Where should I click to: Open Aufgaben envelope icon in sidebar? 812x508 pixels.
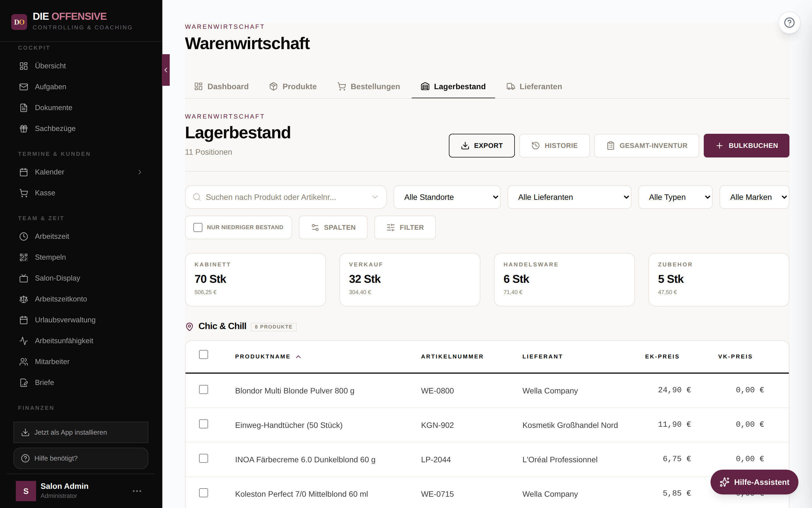click(x=23, y=87)
